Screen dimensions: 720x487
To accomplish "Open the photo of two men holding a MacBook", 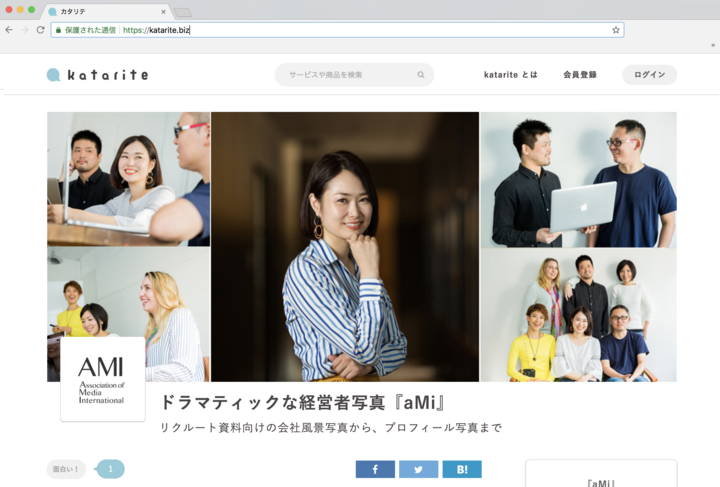I will pos(579,179).
